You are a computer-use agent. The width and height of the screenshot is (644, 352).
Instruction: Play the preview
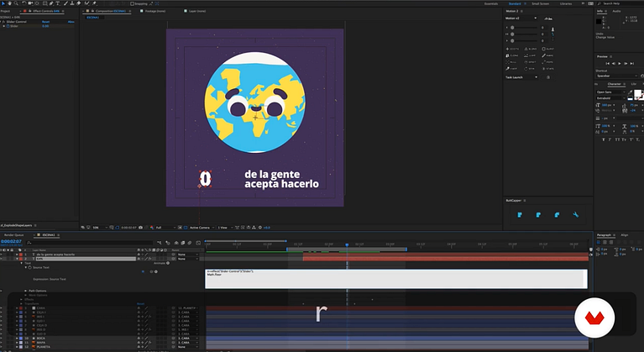point(620,64)
